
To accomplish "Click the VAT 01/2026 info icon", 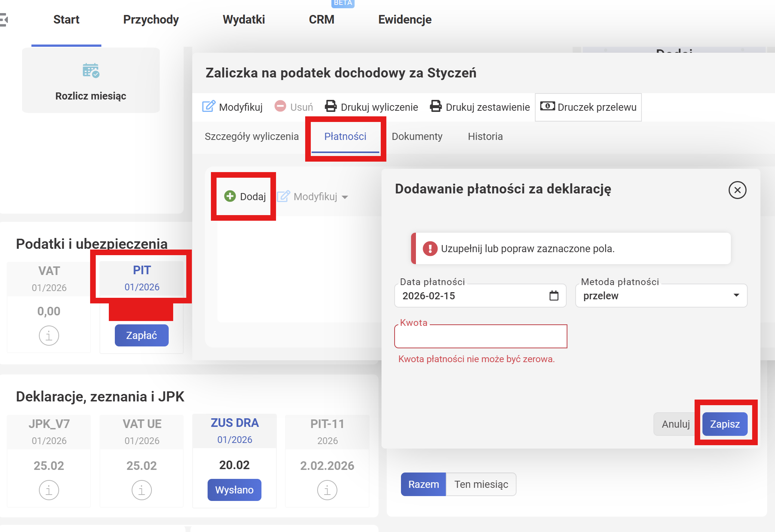I will [49, 335].
